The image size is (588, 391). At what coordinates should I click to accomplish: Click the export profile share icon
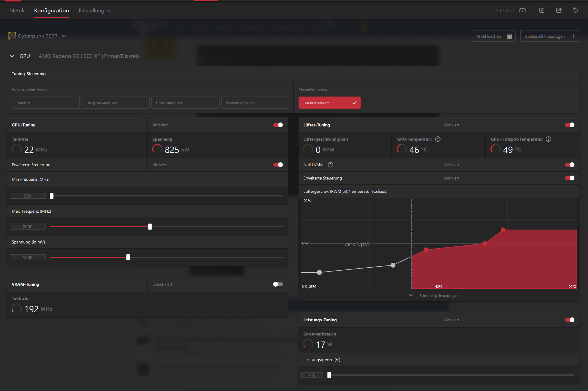click(x=559, y=10)
